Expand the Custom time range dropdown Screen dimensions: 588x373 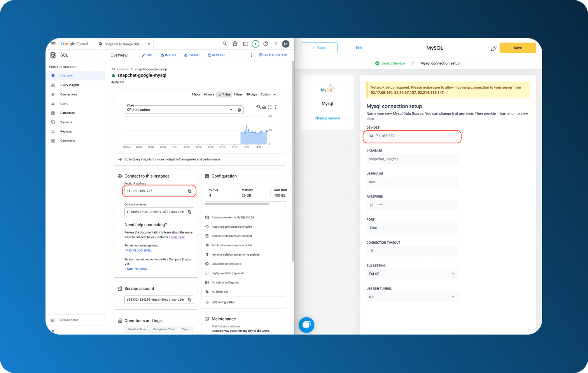click(268, 94)
